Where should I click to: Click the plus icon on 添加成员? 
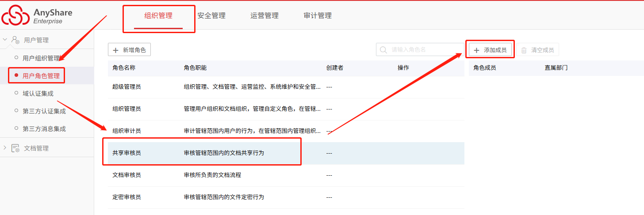[476, 50]
